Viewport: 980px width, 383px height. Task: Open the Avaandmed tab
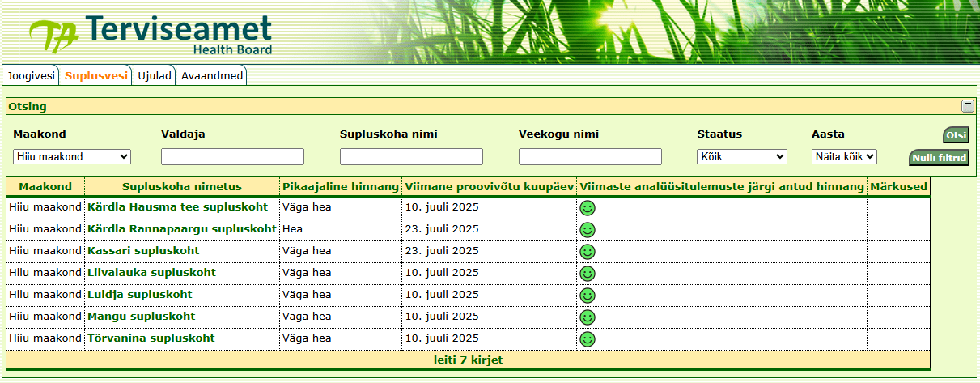[211, 76]
